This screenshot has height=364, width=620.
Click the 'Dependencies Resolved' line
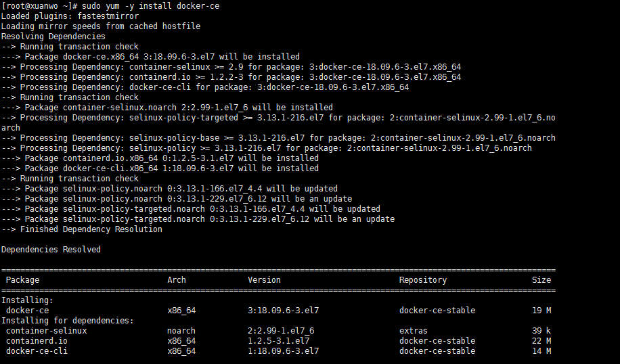pos(51,250)
